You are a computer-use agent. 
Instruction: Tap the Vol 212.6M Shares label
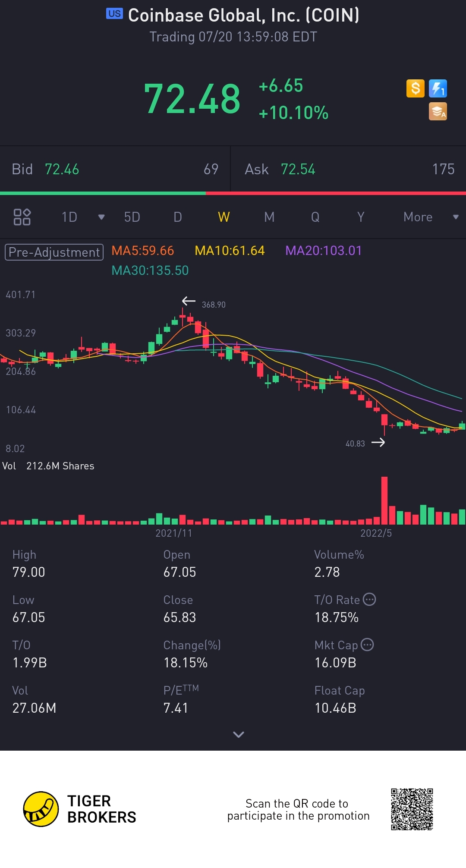click(x=48, y=466)
